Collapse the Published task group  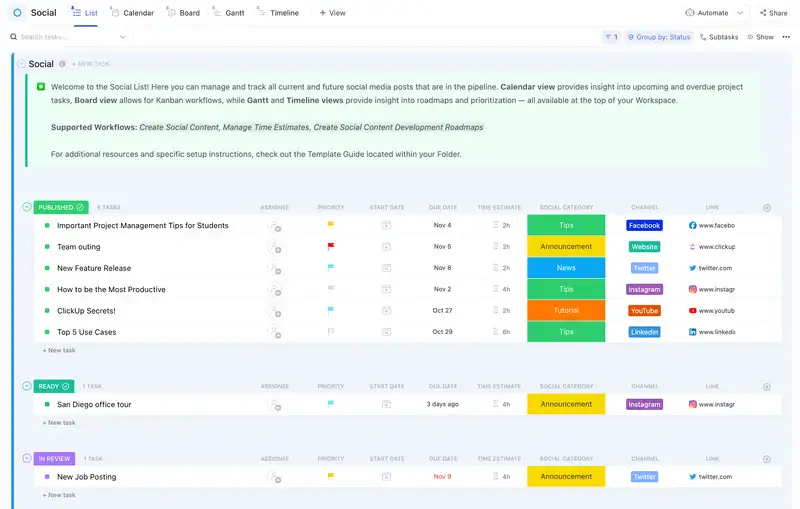point(27,207)
